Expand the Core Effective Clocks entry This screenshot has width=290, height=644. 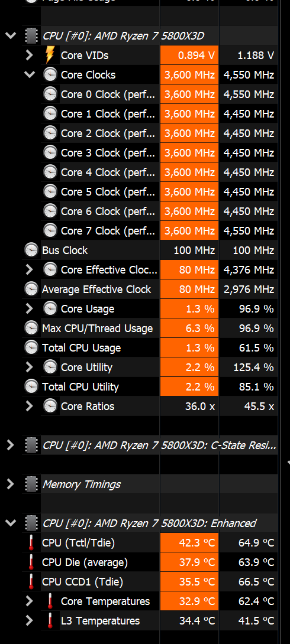(29, 270)
